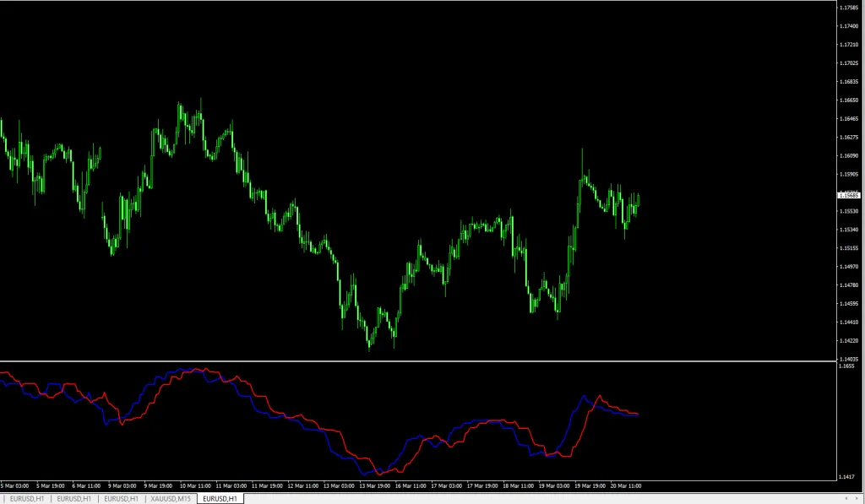865x504 pixels.
Task: Click the right tab-scroll arrow
Action: click(x=857, y=499)
